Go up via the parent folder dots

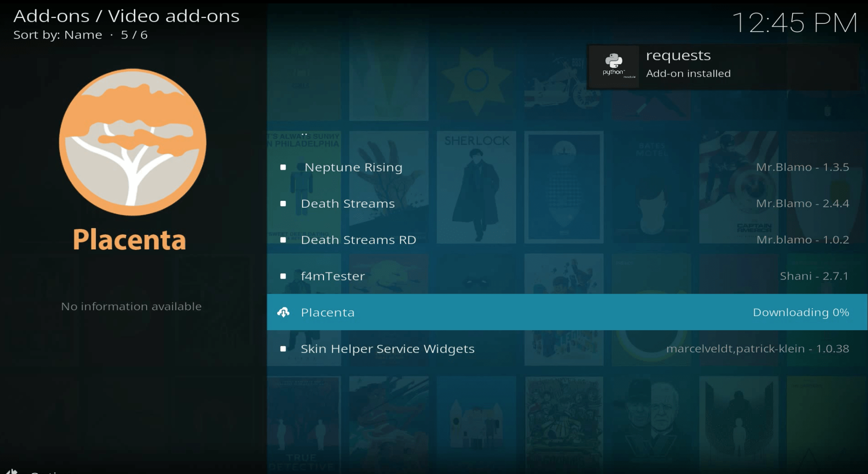[304, 134]
